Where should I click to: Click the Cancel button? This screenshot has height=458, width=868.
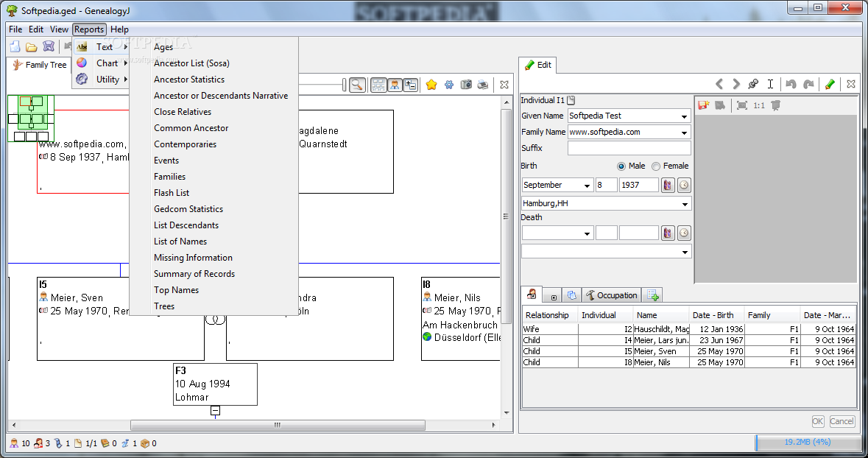point(841,421)
